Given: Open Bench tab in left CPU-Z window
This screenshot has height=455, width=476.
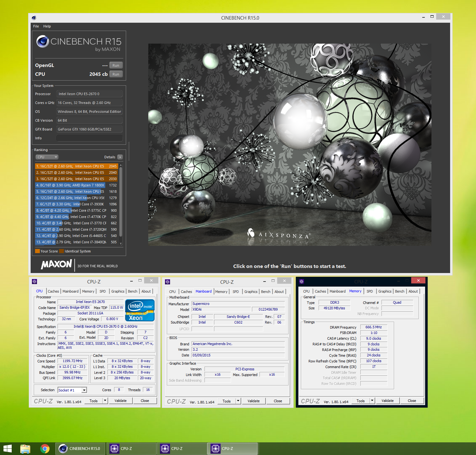Looking at the screenshot, I should click(133, 291).
